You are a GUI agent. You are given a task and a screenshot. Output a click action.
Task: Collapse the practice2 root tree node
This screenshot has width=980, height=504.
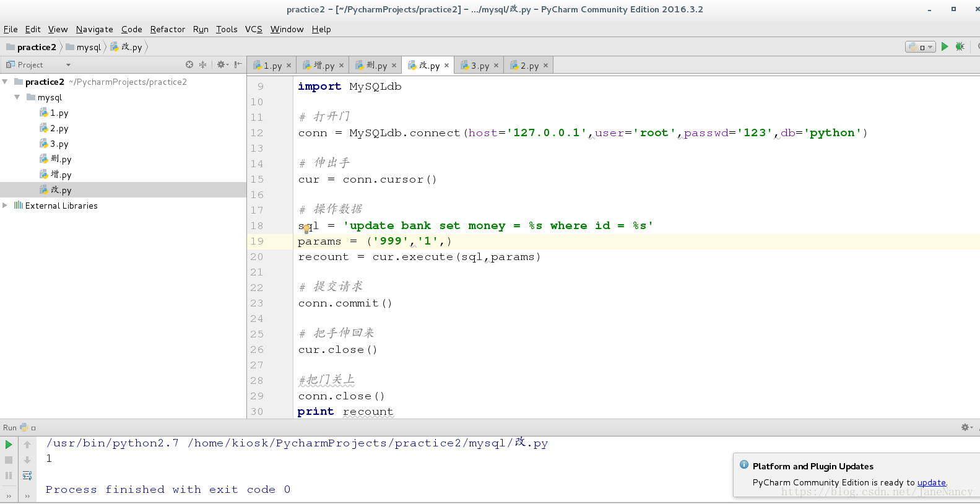pos(5,82)
